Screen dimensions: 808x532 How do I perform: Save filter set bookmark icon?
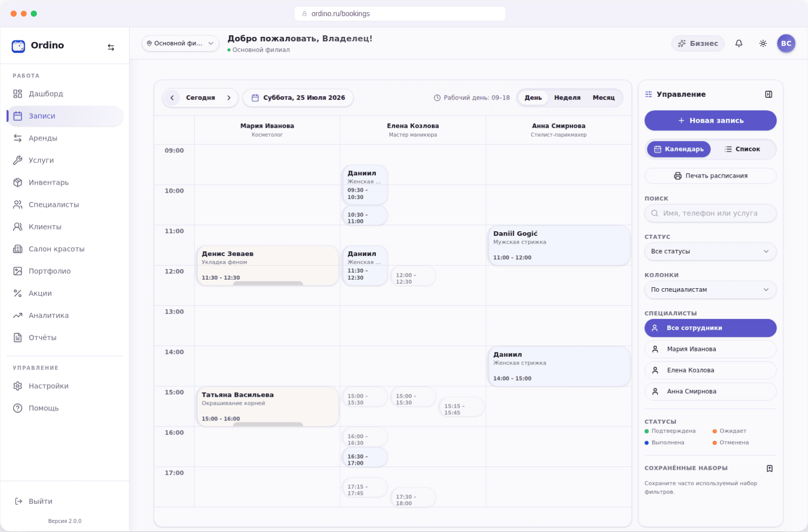[770, 468]
